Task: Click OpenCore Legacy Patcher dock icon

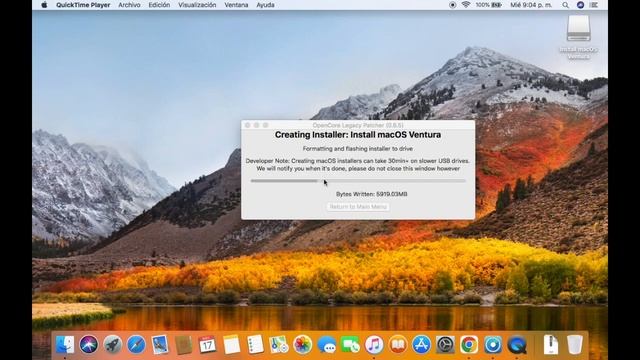Action: click(493, 345)
